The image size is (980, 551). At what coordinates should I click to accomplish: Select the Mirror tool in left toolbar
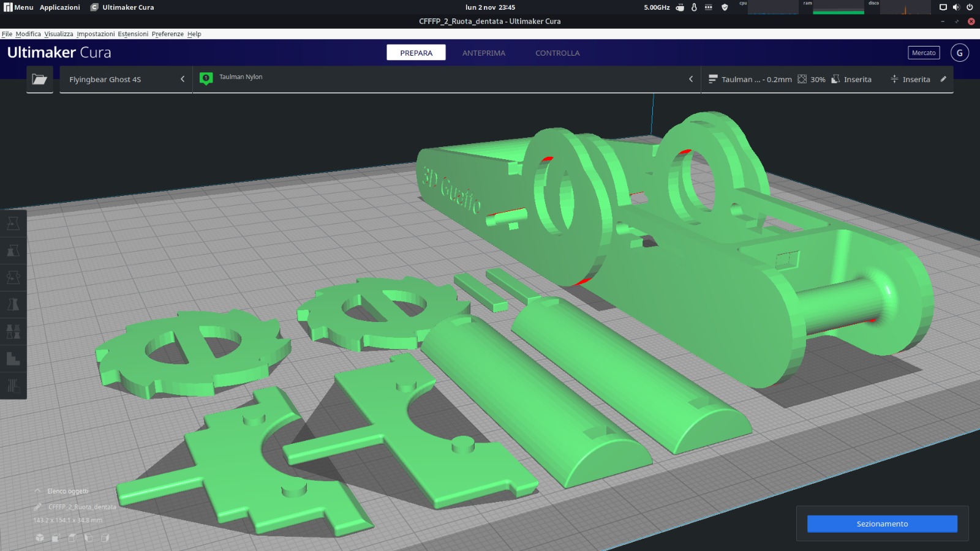(x=13, y=304)
